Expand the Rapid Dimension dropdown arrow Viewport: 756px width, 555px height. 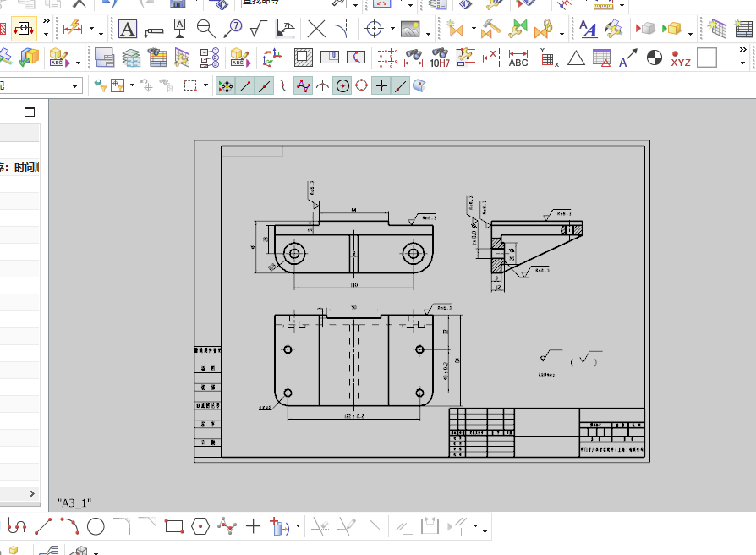(x=91, y=29)
